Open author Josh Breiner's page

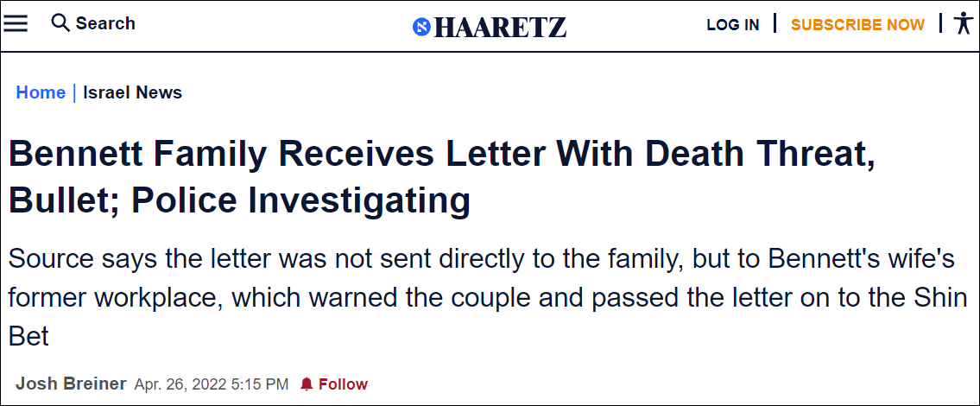point(71,384)
